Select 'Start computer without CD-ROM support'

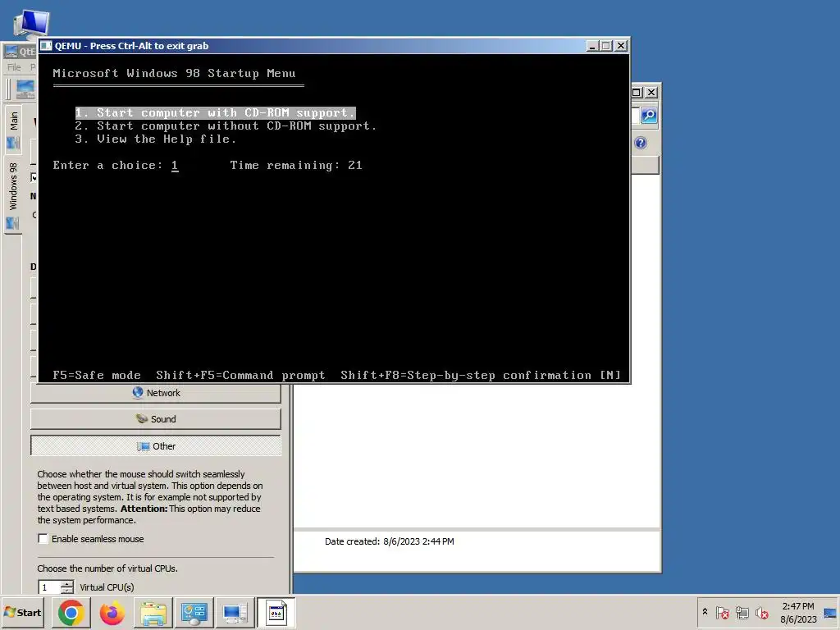click(x=226, y=126)
